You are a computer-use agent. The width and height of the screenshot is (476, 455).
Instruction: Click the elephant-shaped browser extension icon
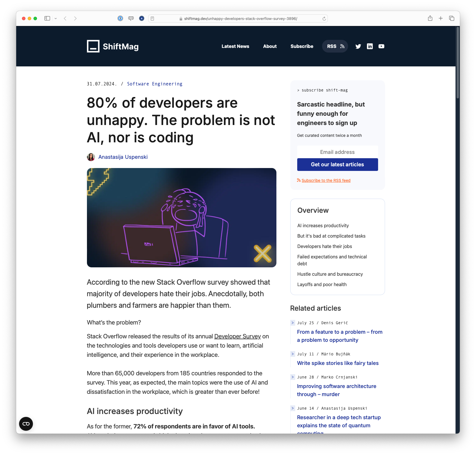(x=131, y=18)
